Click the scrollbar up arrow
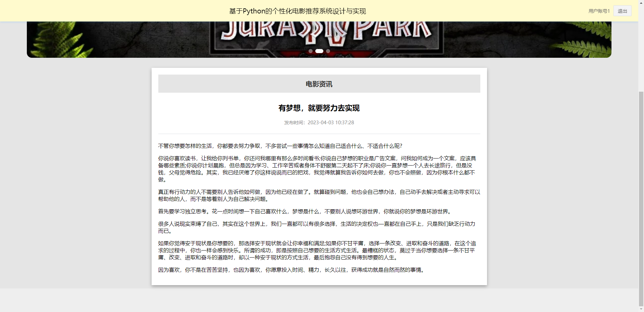644x312 pixels. coord(641,3)
